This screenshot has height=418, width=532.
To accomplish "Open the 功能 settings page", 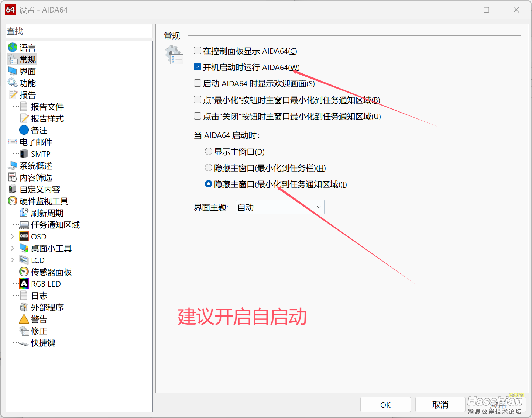I will [28, 83].
